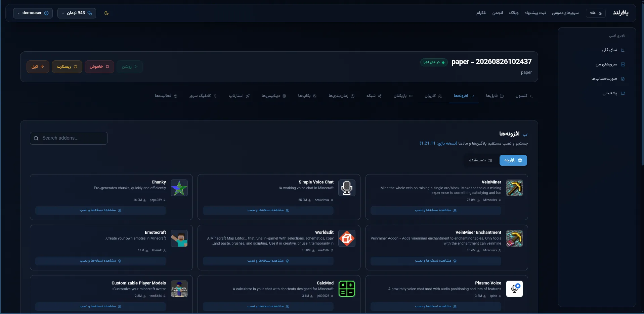Click the green CalcMod calculator icon
Viewport: 644px width, 314px height.
pos(347,289)
